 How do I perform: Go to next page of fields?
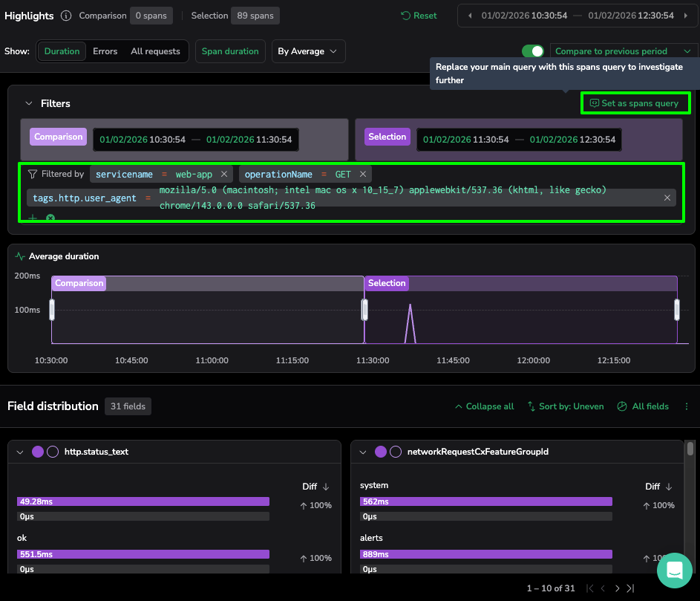tap(617, 588)
